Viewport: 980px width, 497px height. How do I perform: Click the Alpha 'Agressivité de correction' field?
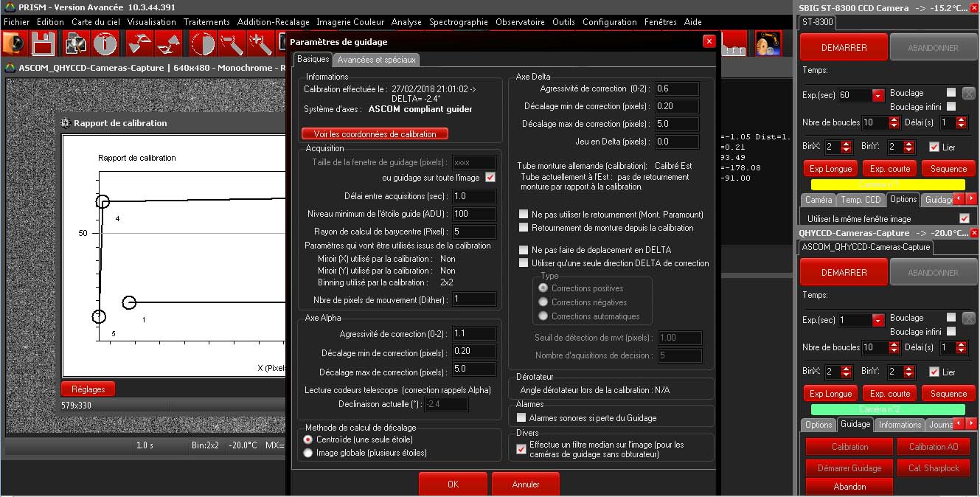(x=474, y=334)
